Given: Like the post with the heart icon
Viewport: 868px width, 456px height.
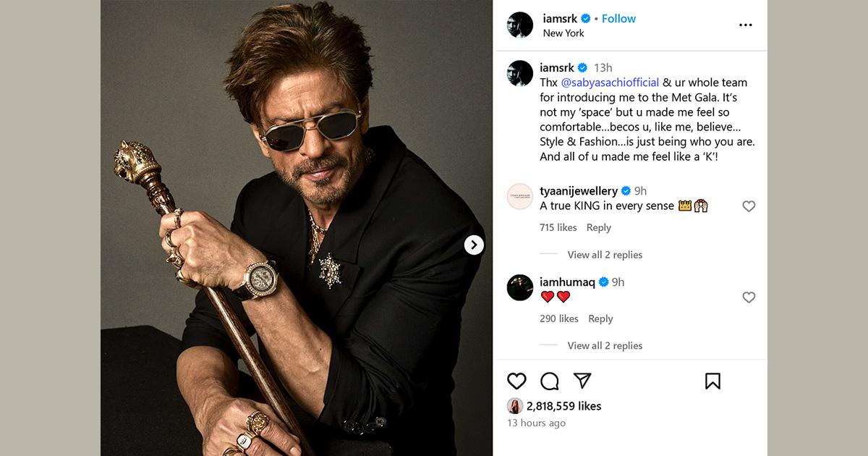Looking at the screenshot, I should pos(516,381).
